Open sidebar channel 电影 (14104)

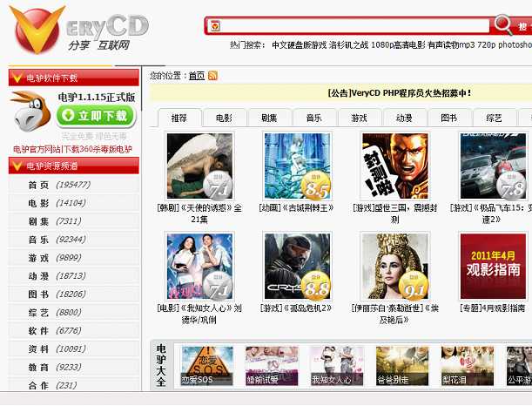tap(74, 203)
